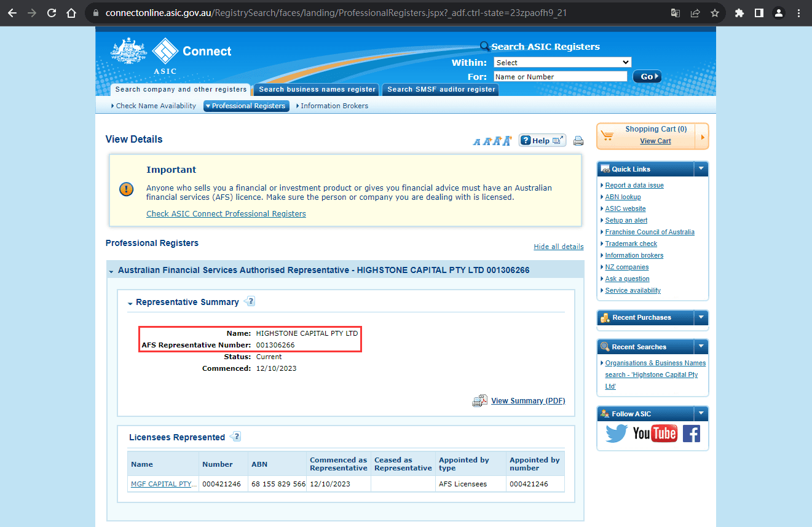The height and width of the screenshot is (527, 812).
Task: Open the browser profile avatar
Action: (x=779, y=13)
